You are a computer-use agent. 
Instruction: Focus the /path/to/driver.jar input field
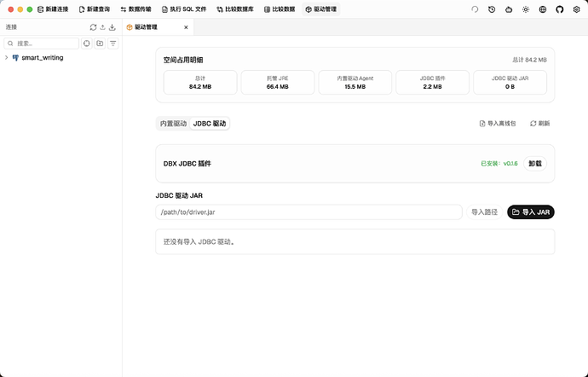[x=309, y=212]
